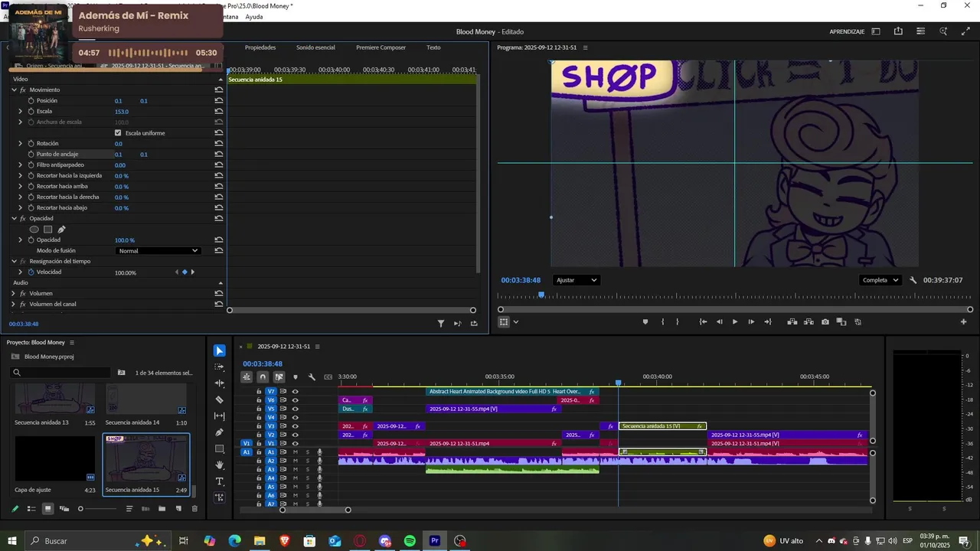980x551 pixels.
Task: Switch to Premiere Composer tab
Action: (x=381, y=47)
